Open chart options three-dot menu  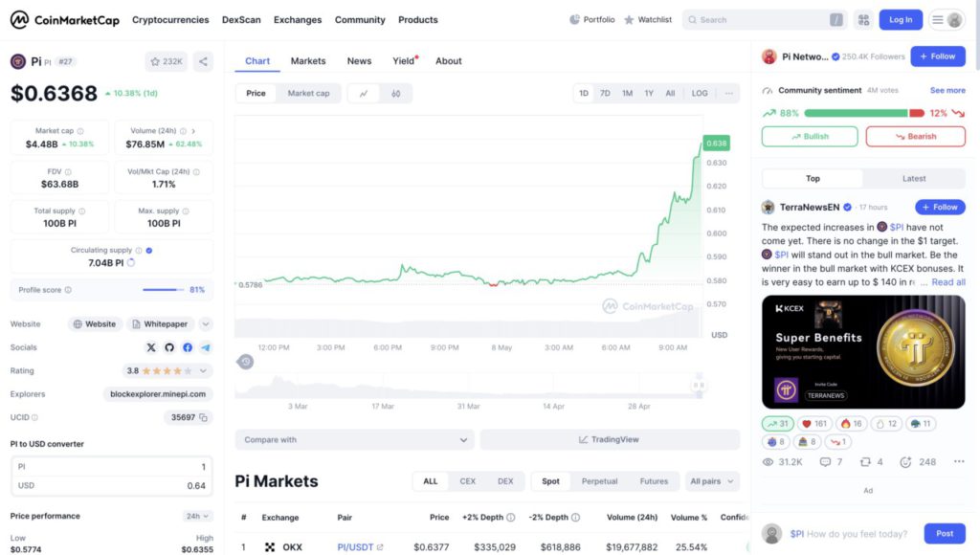tap(729, 94)
